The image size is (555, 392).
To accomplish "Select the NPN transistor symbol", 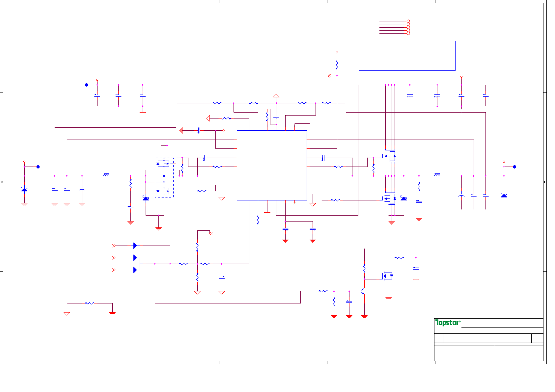I will point(362,292).
